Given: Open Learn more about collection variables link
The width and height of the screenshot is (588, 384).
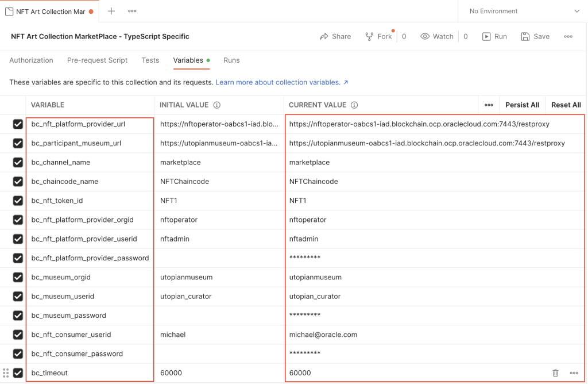Looking at the screenshot, I should click(281, 82).
